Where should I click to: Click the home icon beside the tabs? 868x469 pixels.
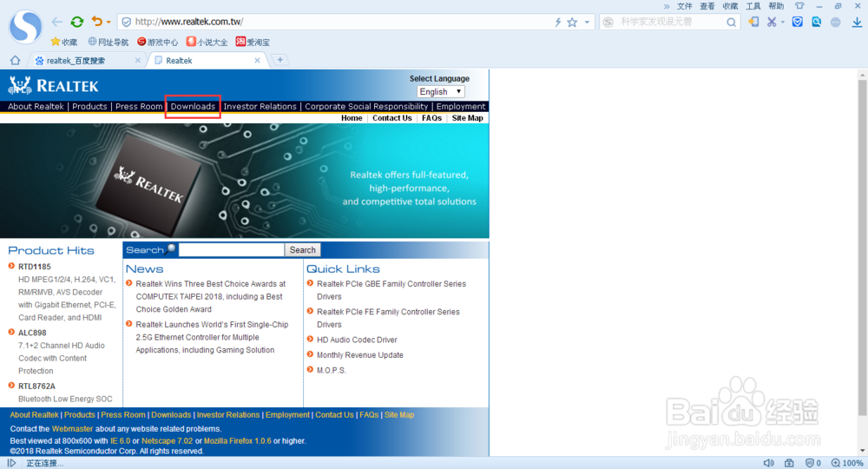point(15,60)
